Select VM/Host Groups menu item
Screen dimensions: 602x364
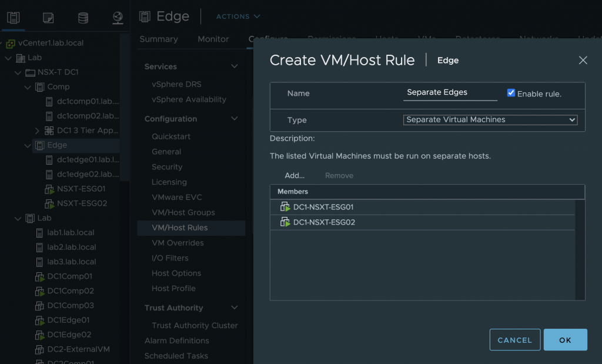(x=183, y=212)
